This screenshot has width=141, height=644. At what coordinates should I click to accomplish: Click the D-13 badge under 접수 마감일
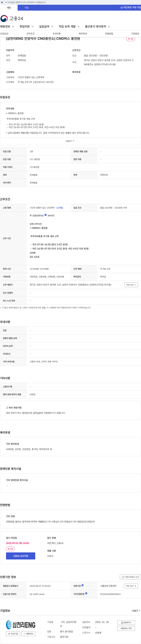[x=10, y=549]
